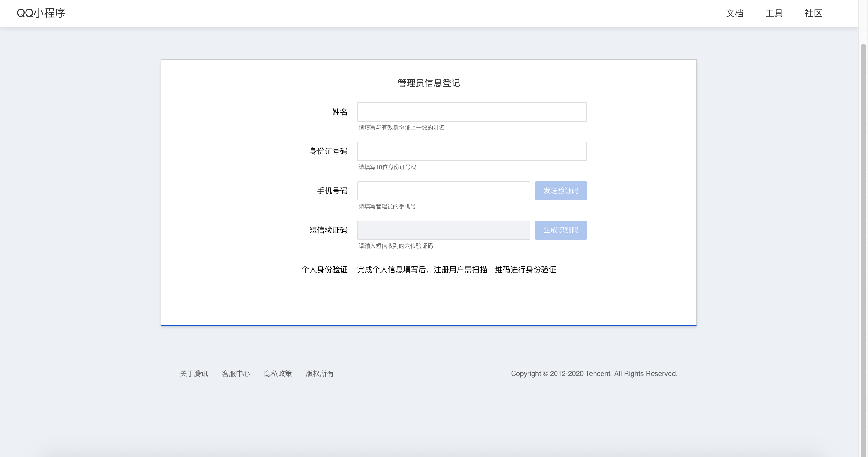
Task: Open the 工具 navigation item
Action: [x=774, y=13]
